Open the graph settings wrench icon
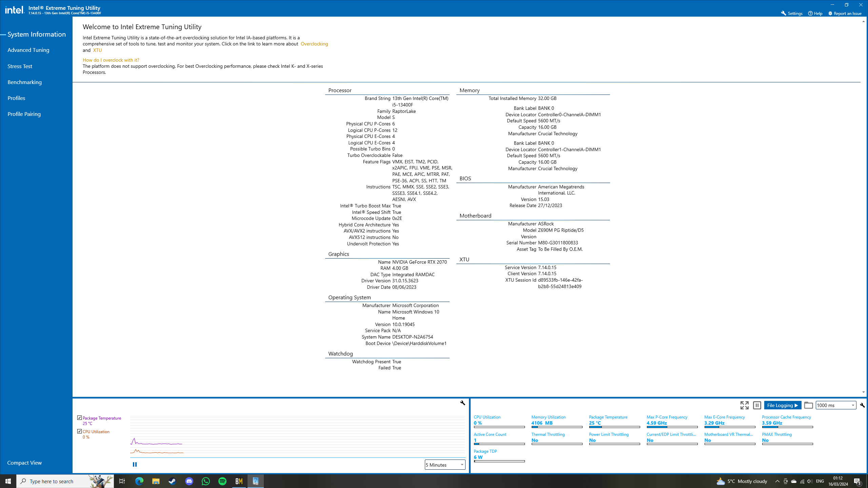The image size is (868, 488). 462,403
